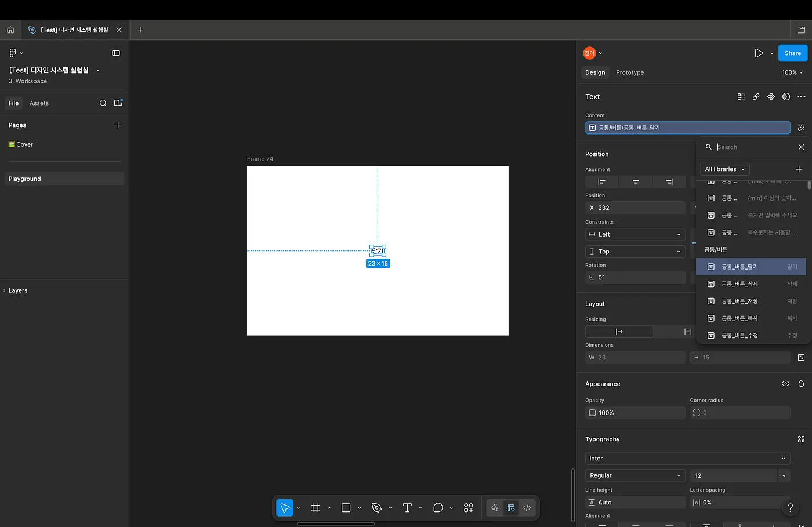Select the Design tab
Image resolution: width=812 pixels, height=527 pixels.
[595, 72]
